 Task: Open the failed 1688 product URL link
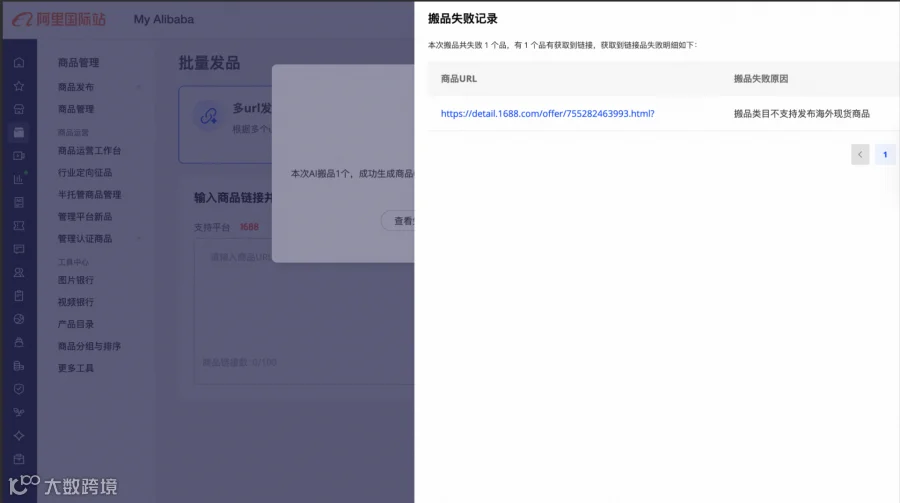[548, 114]
